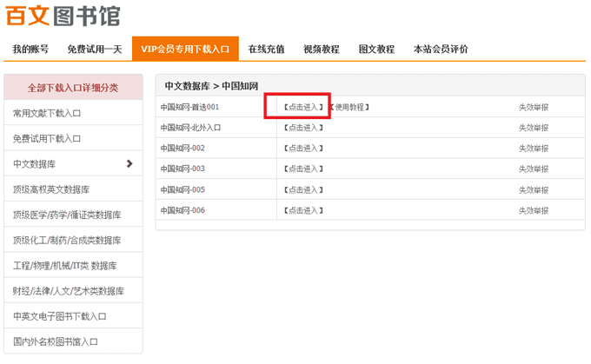The image size is (591, 364).
Task: Click 点击进入 for 中国知网-002
Action: 303,148
